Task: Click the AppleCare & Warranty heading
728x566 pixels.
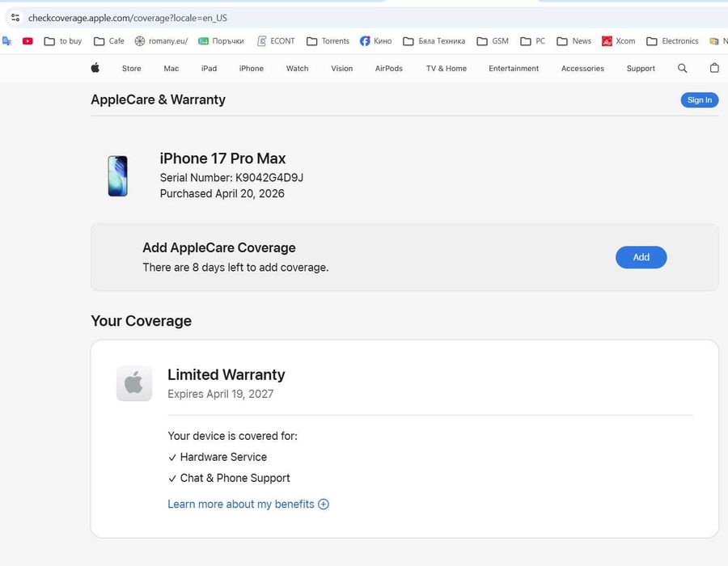Action: click(x=158, y=99)
